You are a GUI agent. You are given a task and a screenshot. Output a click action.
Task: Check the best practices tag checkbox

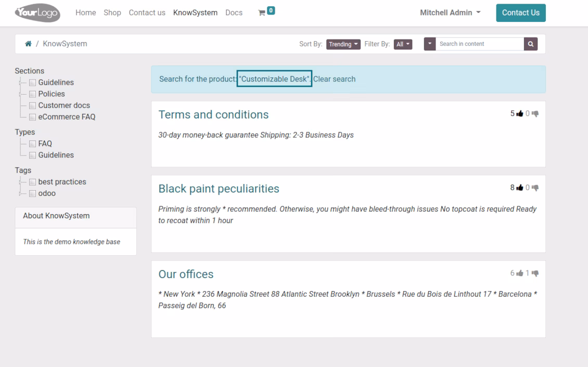(33, 182)
